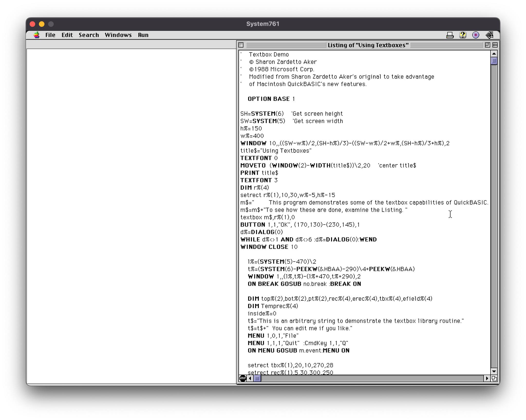Click the BUTTON 1,1,"OK" code line

coord(300,225)
